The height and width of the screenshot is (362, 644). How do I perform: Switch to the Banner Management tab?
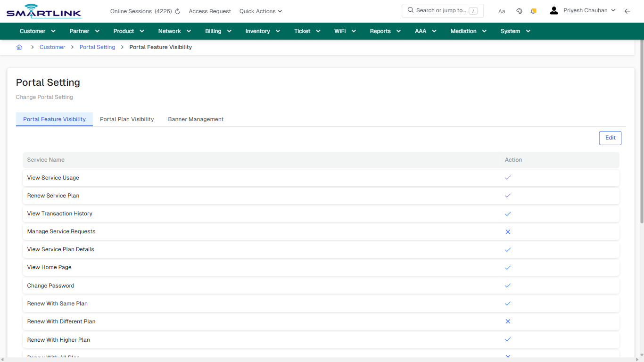click(195, 119)
